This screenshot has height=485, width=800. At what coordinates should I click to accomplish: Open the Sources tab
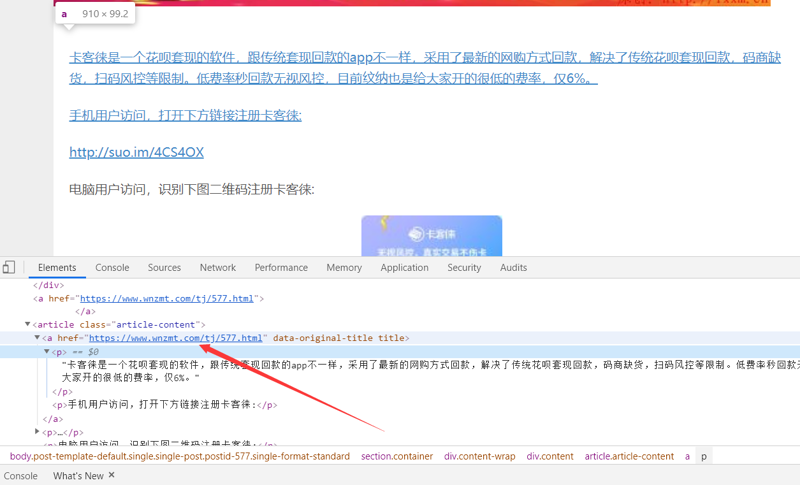point(164,267)
